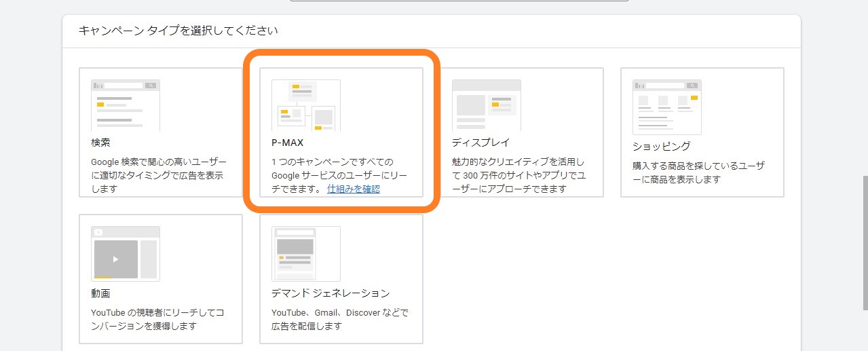This screenshot has height=351, width=868.
Task: Click the ショッピング card title text
Action: pyautogui.click(x=662, y=146)
